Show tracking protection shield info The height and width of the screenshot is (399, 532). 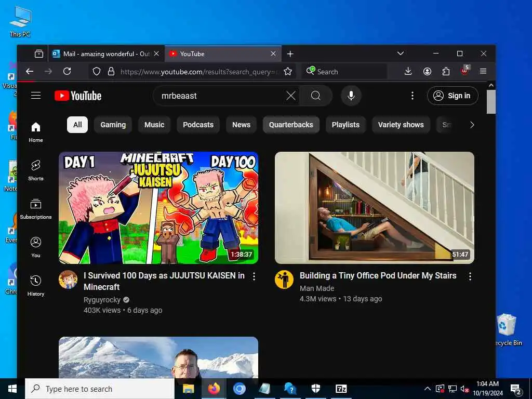(97, 71)
